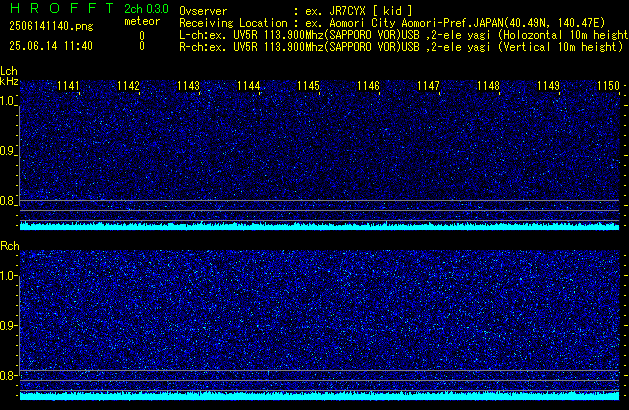Click the 0.8 frequency label on Rch axis
This screenshot has width=629, height=410.
click(8, 375)
